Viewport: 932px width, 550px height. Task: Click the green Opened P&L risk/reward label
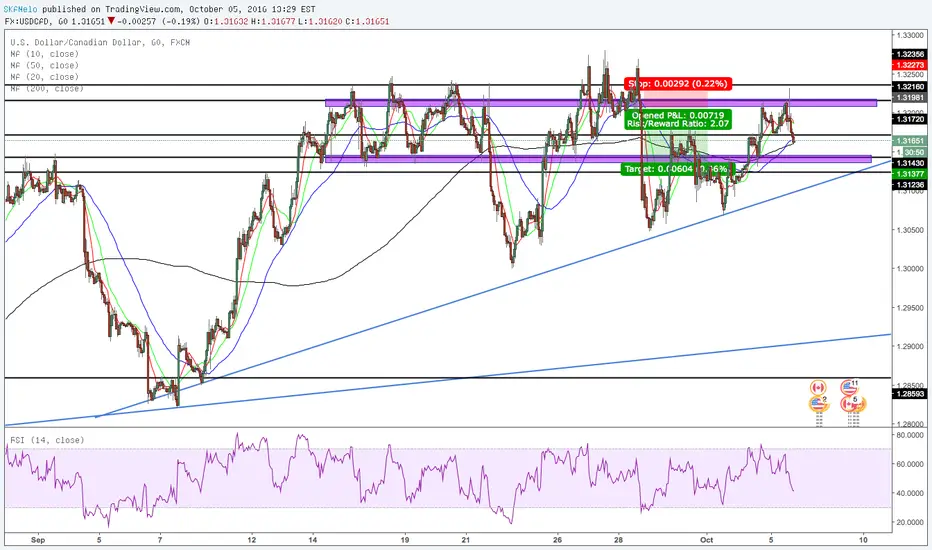point(678,120)
